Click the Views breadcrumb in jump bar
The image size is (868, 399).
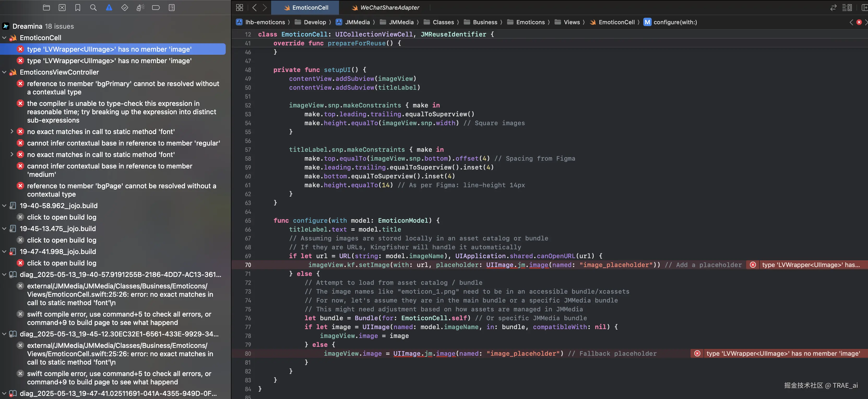[x=572, y=22]
